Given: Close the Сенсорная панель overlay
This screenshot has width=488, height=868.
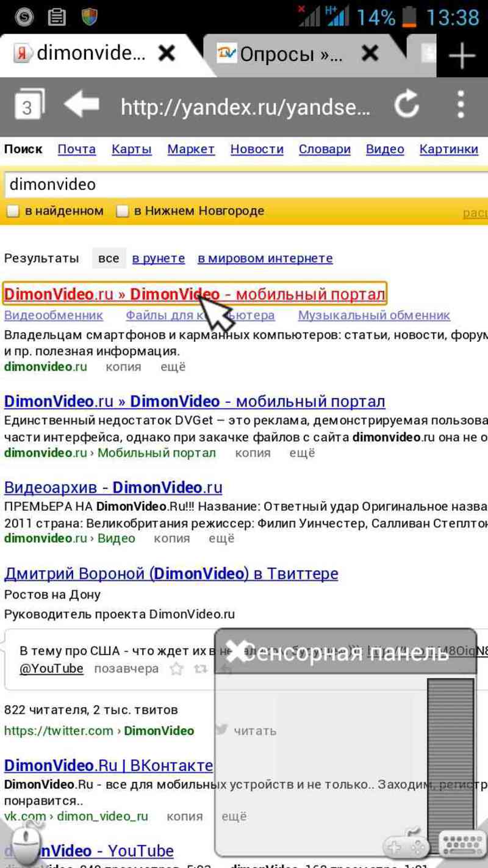Looking at the screenshot, I should click(x=237, y=652).
